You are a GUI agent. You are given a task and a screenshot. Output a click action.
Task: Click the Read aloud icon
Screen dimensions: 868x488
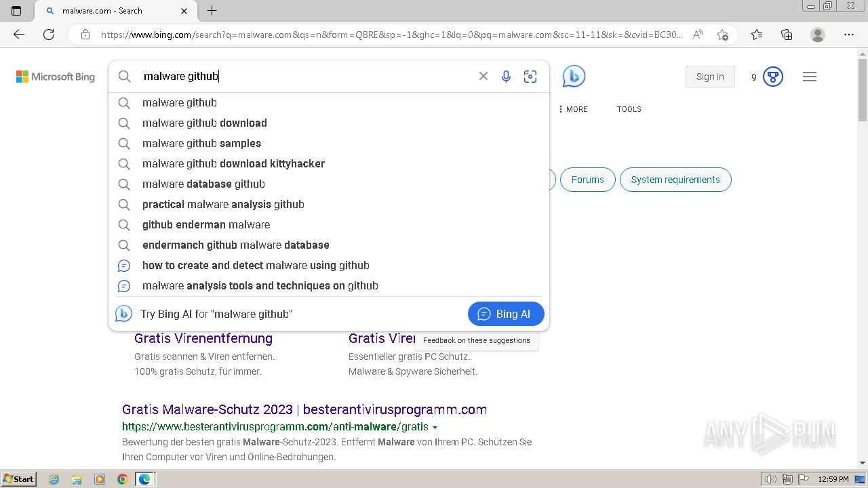click(x=698, y=35)
